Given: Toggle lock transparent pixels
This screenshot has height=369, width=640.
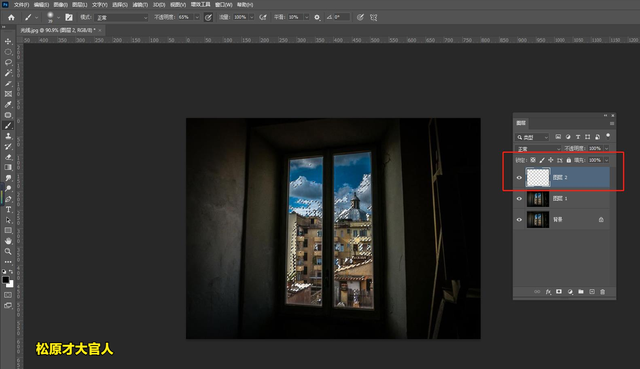Looking at the screenshot, I should (533, 160).
